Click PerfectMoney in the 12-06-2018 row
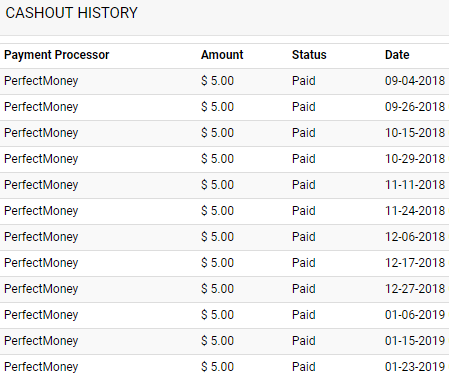Screen dimensions: 449x377 [41, 237]
